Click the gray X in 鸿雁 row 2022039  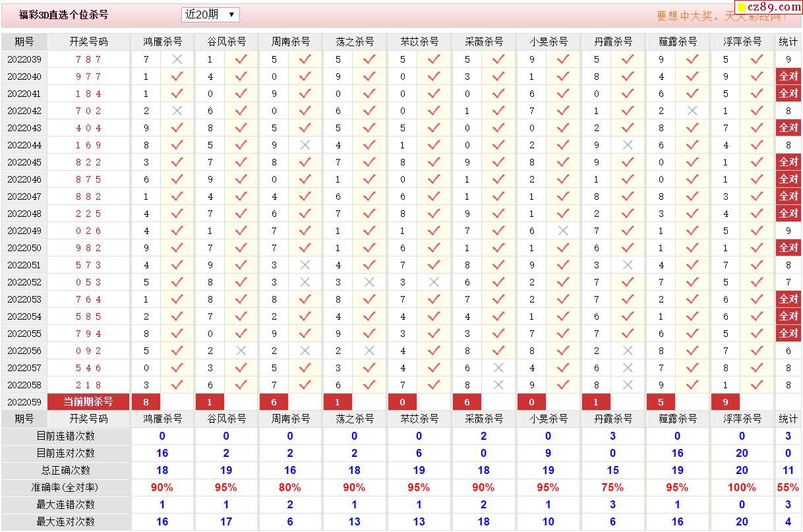177,59
